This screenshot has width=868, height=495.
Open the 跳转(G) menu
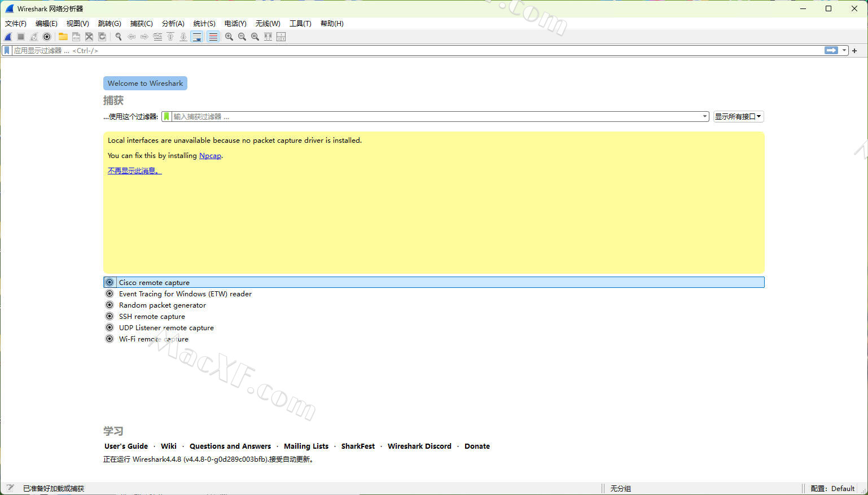[109, 23]
